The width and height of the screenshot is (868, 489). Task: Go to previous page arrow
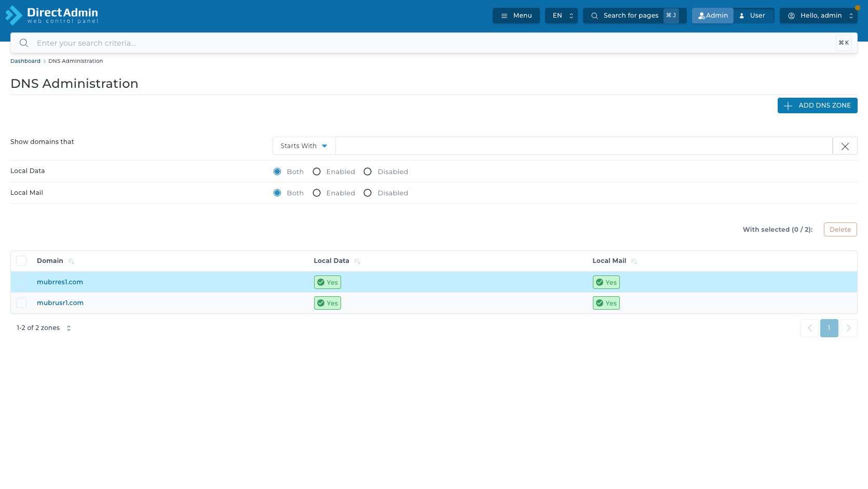(x=810, y=328)
